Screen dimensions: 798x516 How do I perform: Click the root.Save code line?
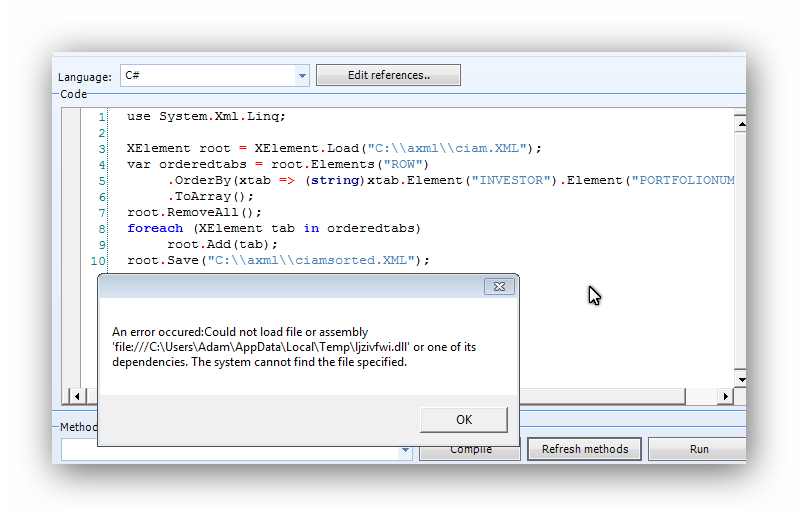click(278, 260)
